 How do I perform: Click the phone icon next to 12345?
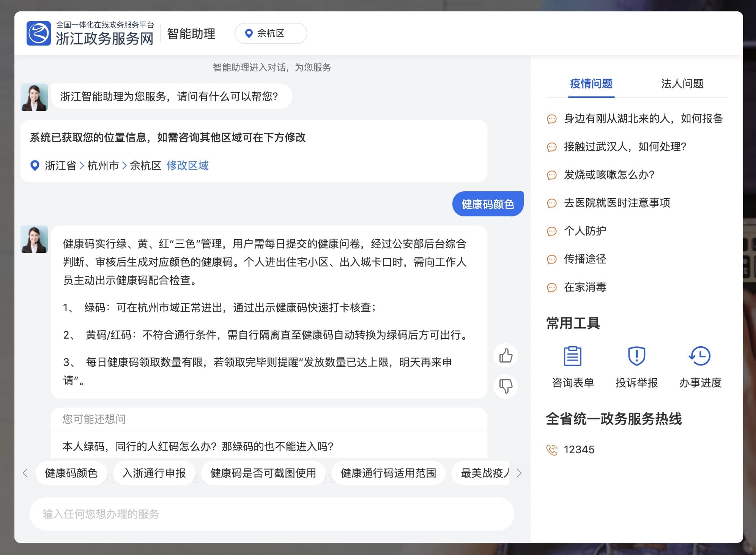(552, 449)
